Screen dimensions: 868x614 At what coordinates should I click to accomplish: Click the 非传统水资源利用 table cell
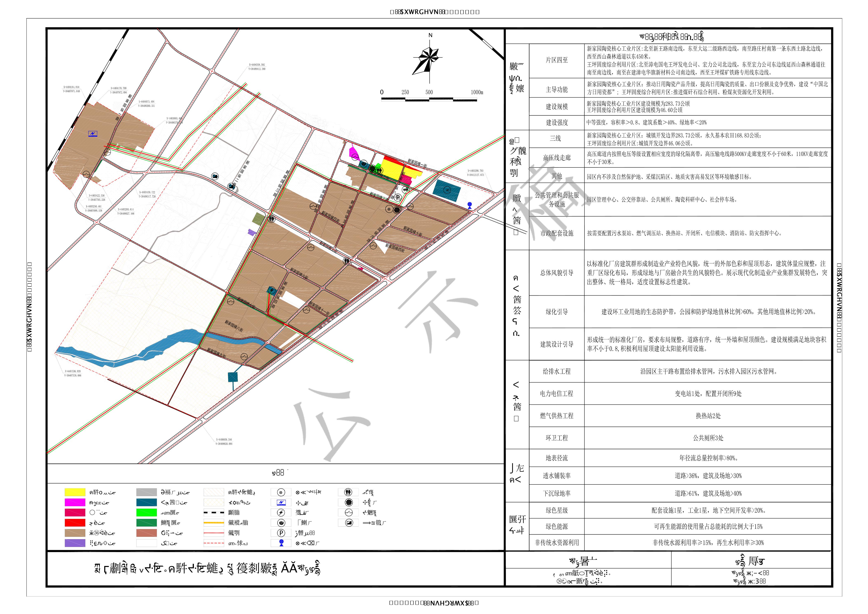coord(556,543)
